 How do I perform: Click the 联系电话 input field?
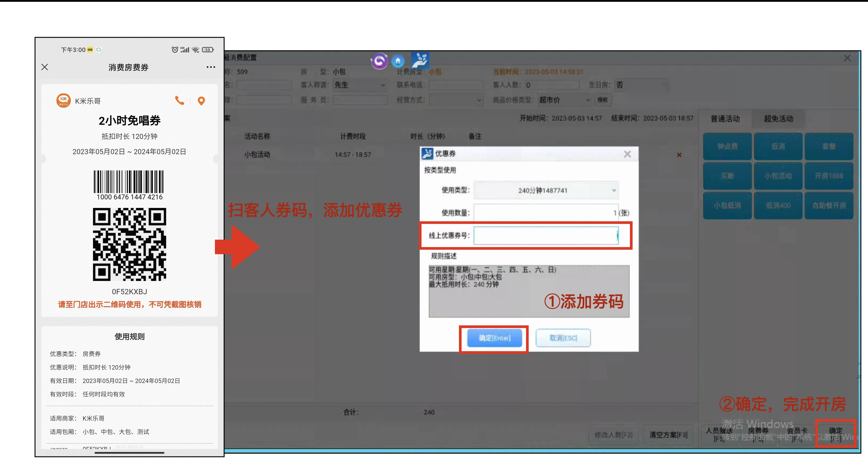tap(456, 85)
